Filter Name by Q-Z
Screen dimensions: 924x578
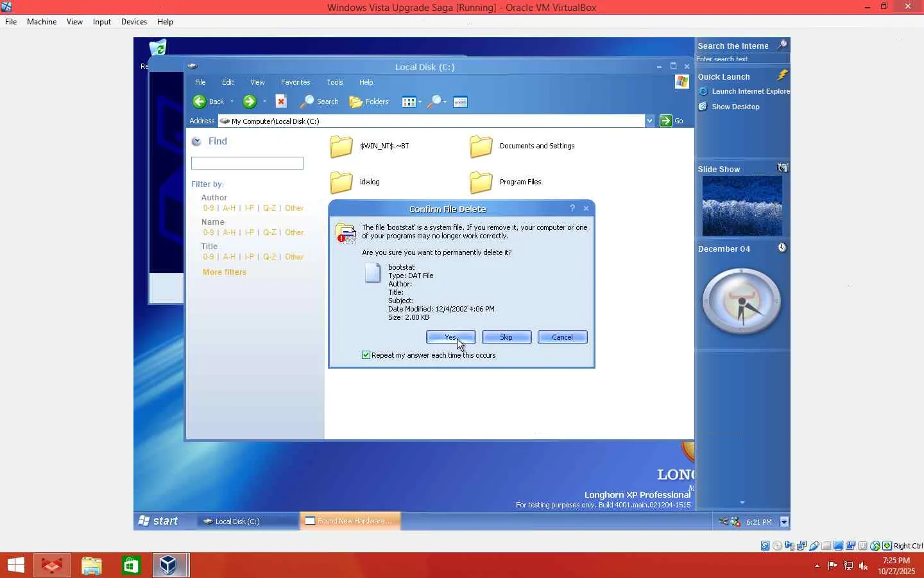pyautogui.click(x=269, y=232)
